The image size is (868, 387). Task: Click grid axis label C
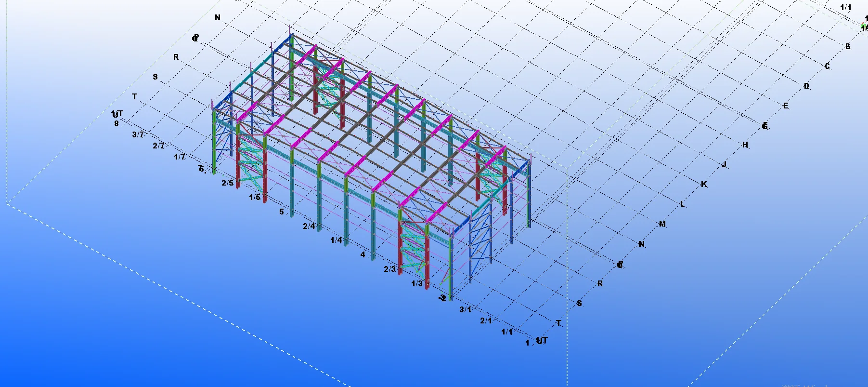pos(827,67)
